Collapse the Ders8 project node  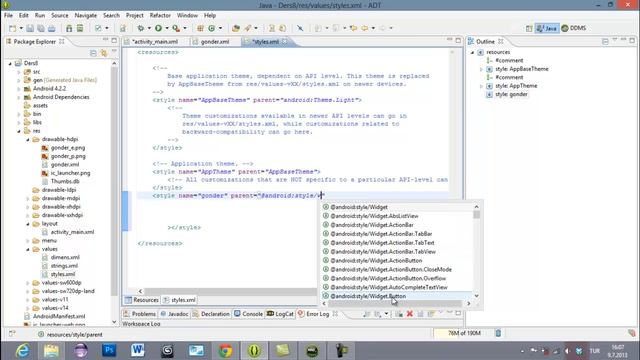pyautogui.click(x=10, y=63)
